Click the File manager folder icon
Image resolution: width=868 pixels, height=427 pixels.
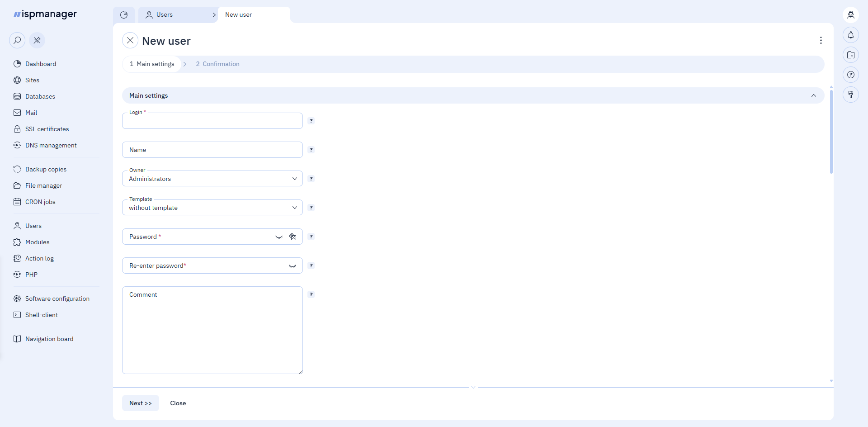point(17,185)
